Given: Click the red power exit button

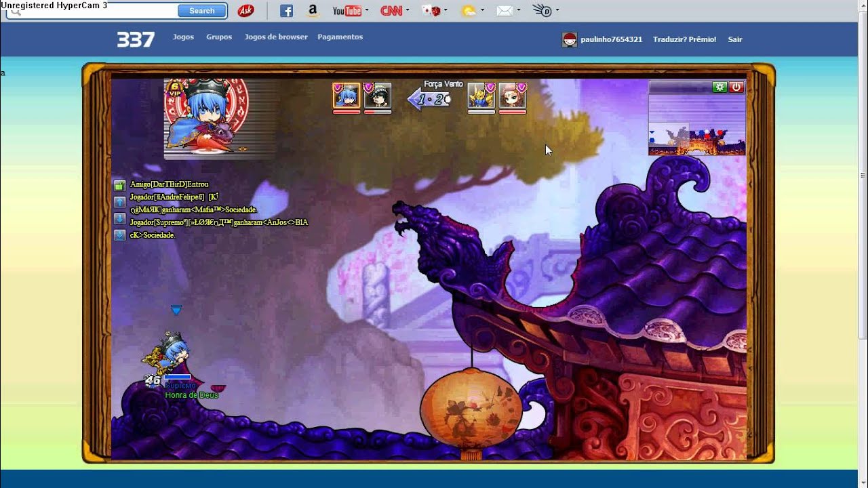Looking at the screenshot, I should pos(736,87).
